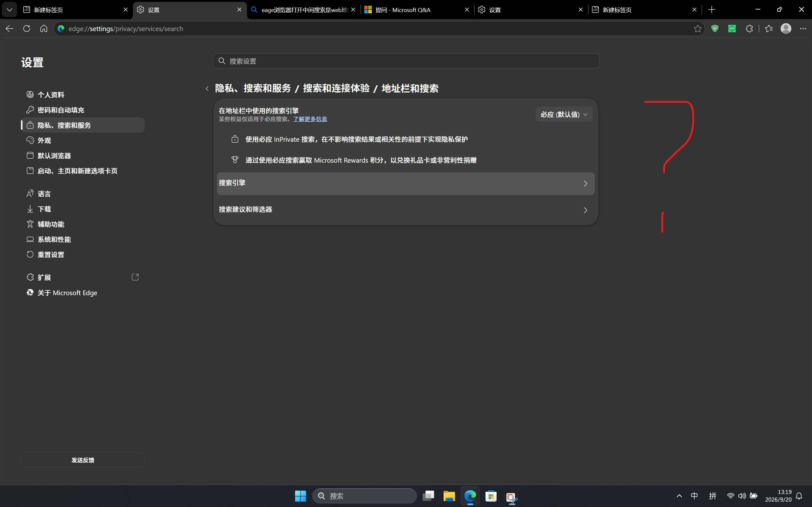Open a new tab with plus button
This screenshot has width=812, height=507.
(x=712, y=10)
